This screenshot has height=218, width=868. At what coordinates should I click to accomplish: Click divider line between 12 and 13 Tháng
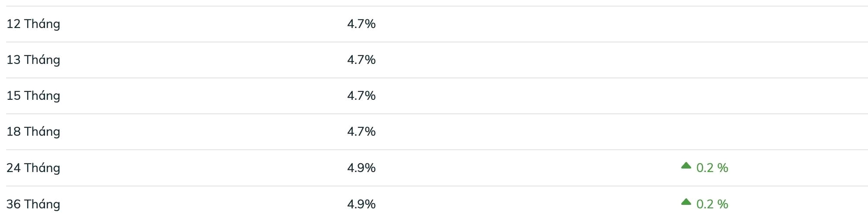point(437,42)
